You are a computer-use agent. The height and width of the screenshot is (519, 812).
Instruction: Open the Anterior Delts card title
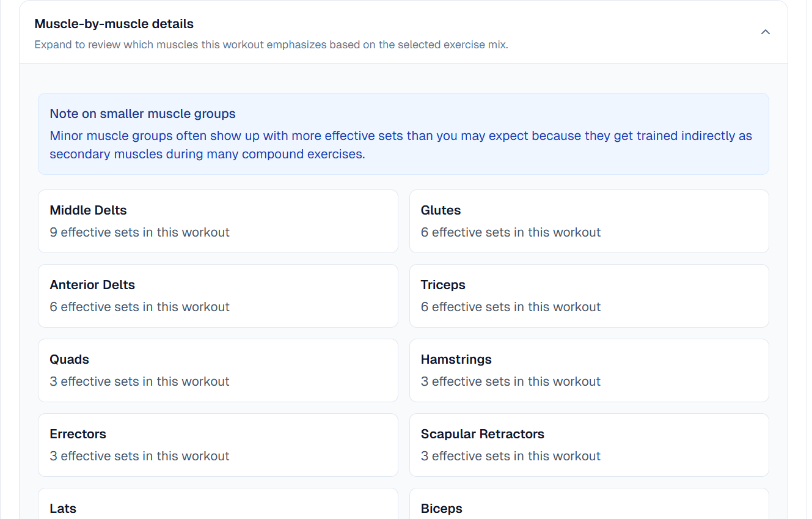point(92,285)
